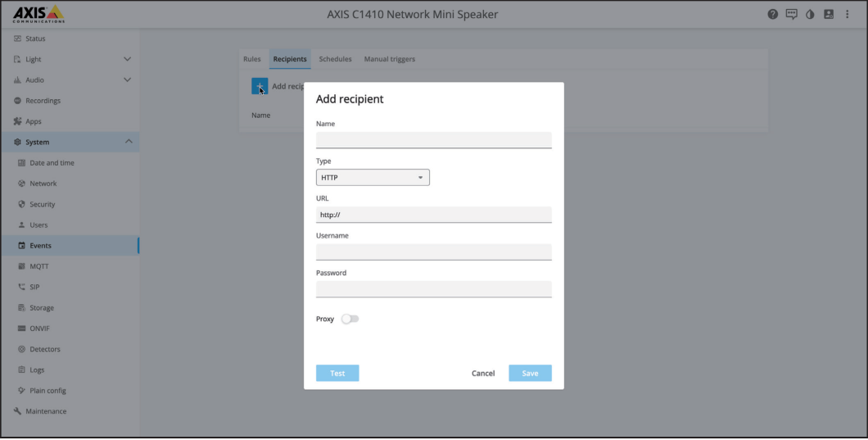Viewport: 868px width, 440px height.
Task: Click the Plain config icon
Action: point(21,391)
